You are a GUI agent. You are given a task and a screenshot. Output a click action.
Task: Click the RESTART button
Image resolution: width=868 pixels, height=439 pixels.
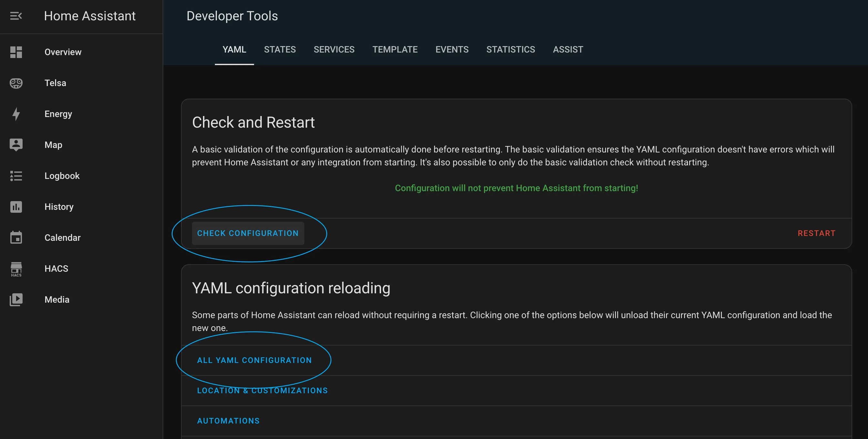click(816, 233)
